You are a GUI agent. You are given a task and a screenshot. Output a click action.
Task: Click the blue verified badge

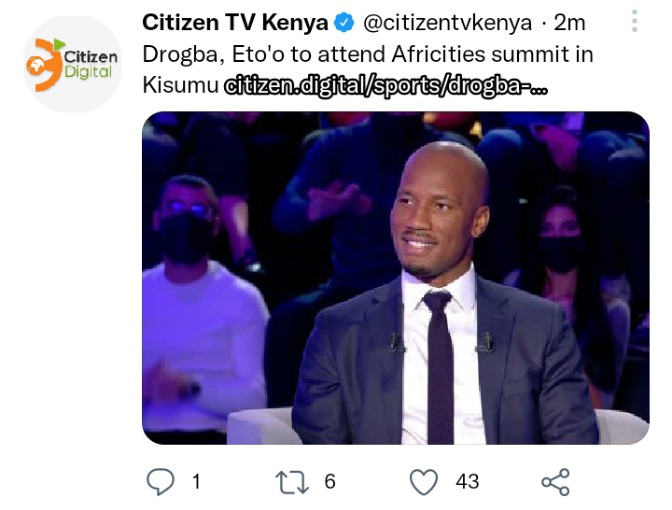(344, 22)
